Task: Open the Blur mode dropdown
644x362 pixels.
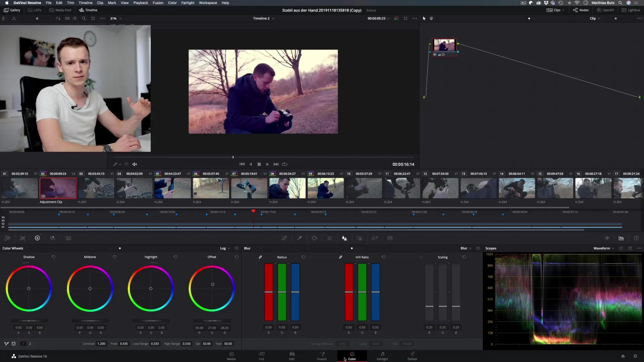Action: (x=466, y=248)
